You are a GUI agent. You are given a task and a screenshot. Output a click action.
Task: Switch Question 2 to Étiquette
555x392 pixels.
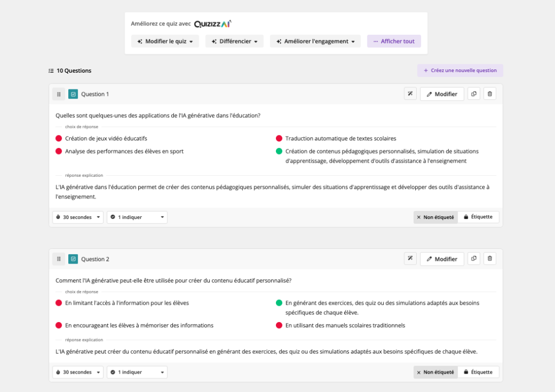pyautogui.click(x=478, y=372)
